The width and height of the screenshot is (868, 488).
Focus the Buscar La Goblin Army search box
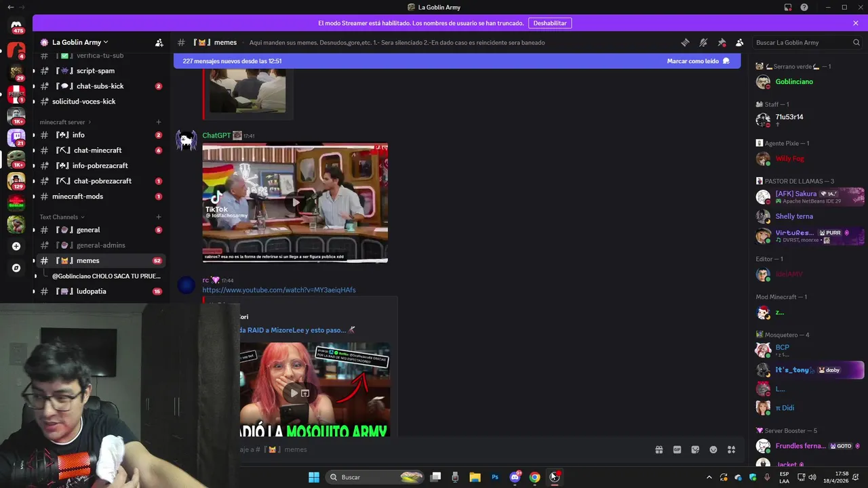click(808, 42)
